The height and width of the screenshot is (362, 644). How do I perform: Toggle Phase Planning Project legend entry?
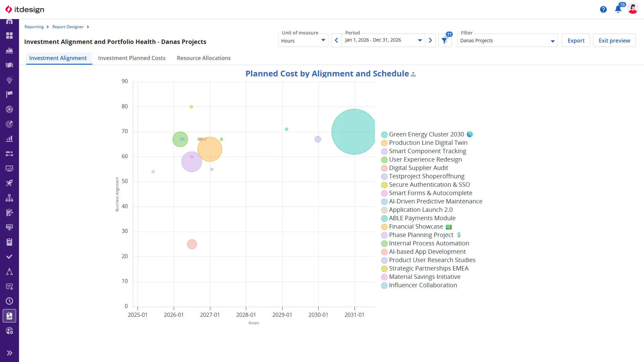421,235
